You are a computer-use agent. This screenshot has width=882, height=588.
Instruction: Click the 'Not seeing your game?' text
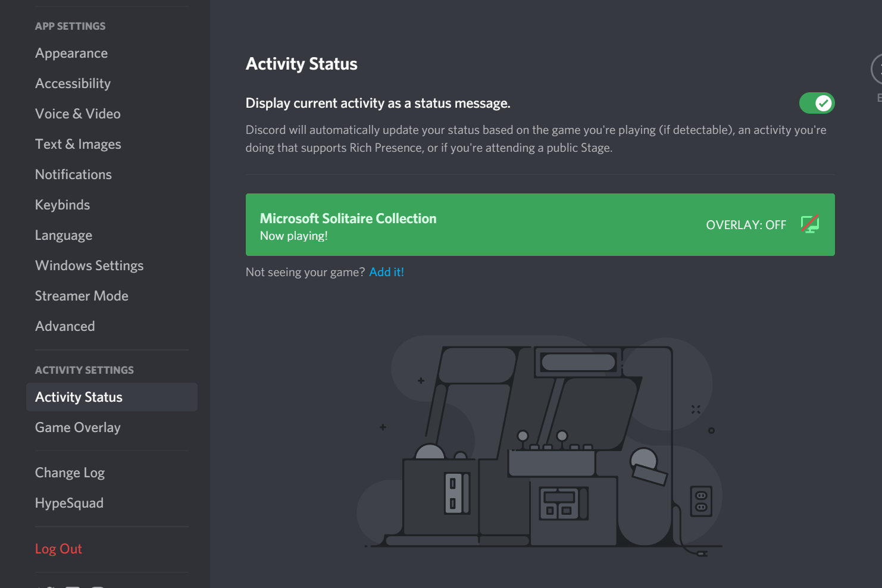[x=305, y=272]
